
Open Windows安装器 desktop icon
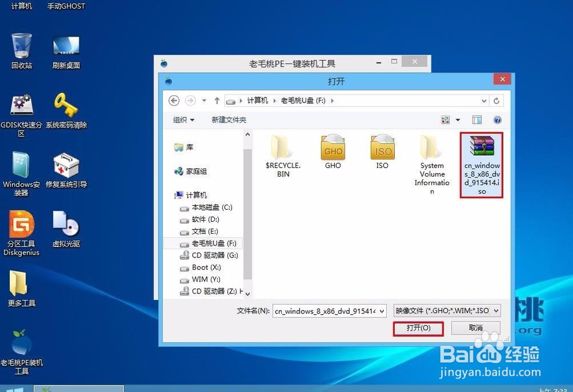coord(21,174)
